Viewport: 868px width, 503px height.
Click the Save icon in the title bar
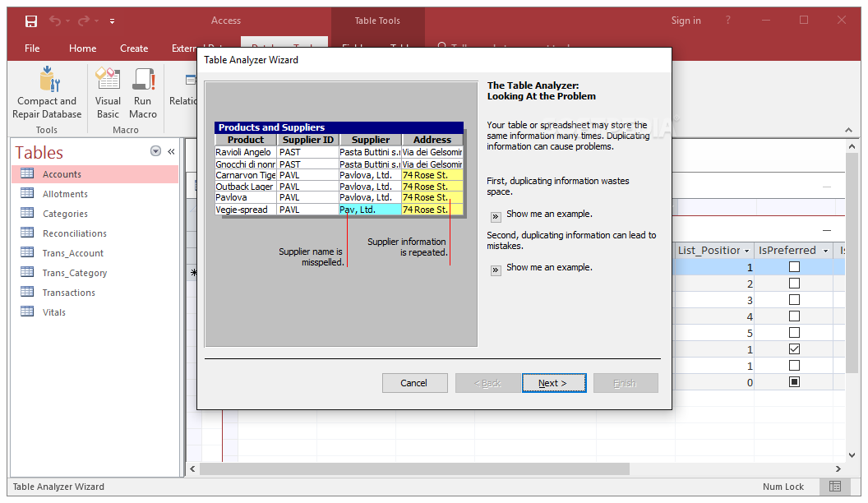click(31, 21)
